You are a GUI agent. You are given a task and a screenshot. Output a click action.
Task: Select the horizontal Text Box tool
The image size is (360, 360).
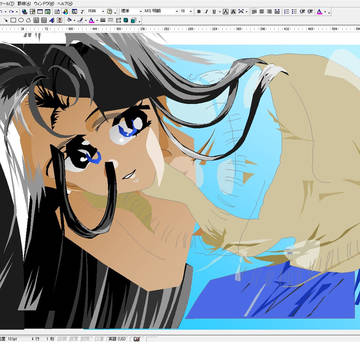click(x=36, y=20)
